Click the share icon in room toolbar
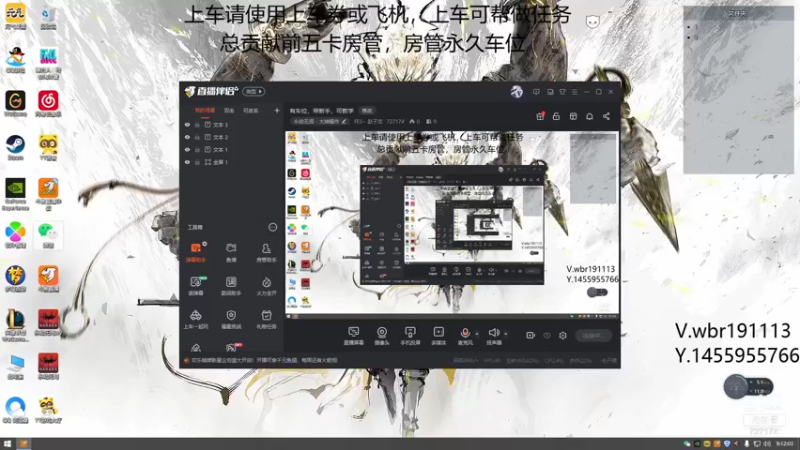800x450 pixels. coord(606,116)
